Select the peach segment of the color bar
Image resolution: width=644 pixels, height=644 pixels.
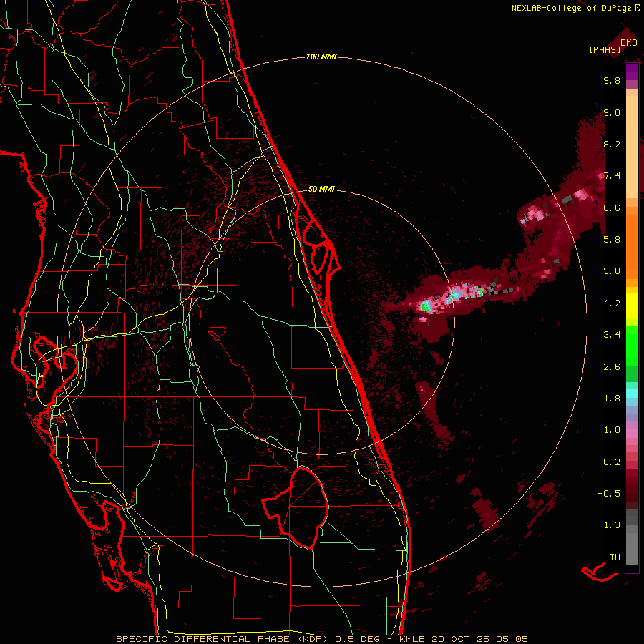click(632, 147)
